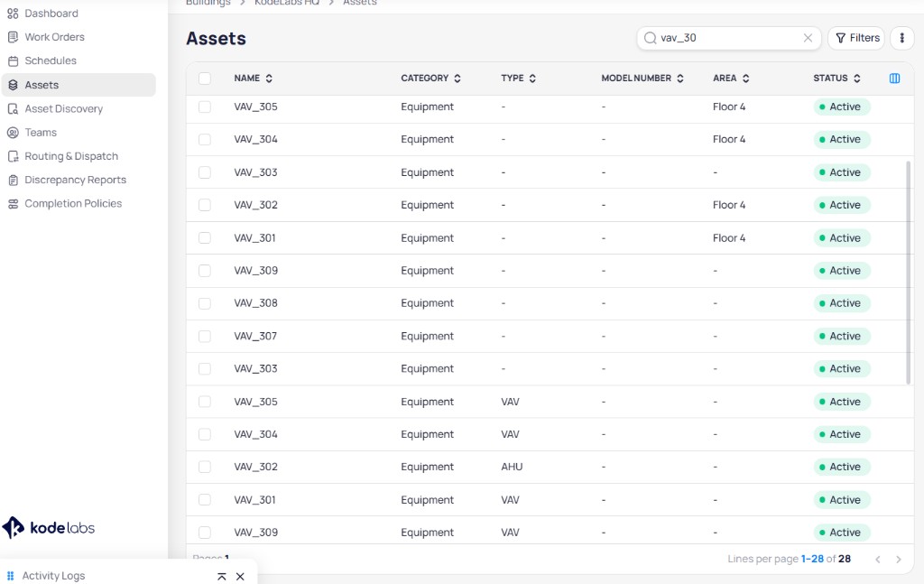Click the Activity Logs drag-handle icon
Screen dimensions: 924x584
coord(10,576)
